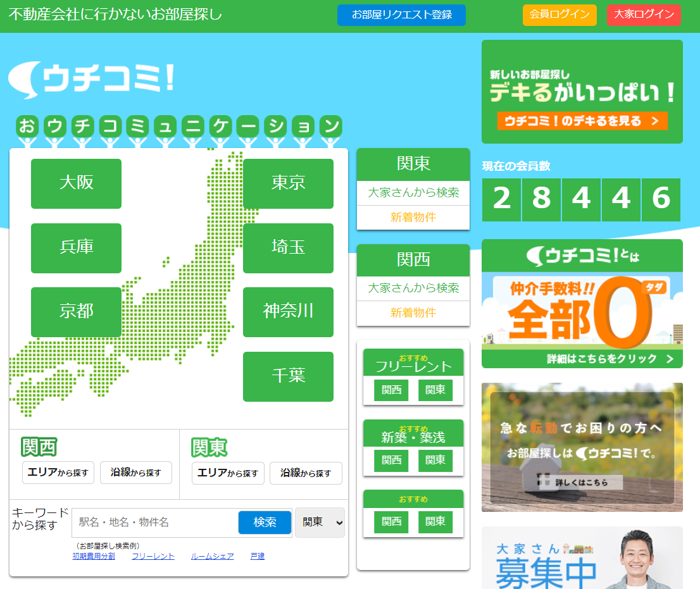Open 大家さん募集中 banner
Viewport: 700px width, 589px height.
tap(582, 558)
